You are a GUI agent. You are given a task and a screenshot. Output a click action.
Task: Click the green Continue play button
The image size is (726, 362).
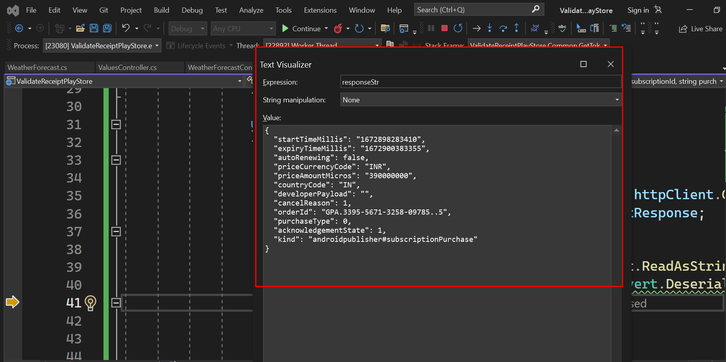click(285, 29)
